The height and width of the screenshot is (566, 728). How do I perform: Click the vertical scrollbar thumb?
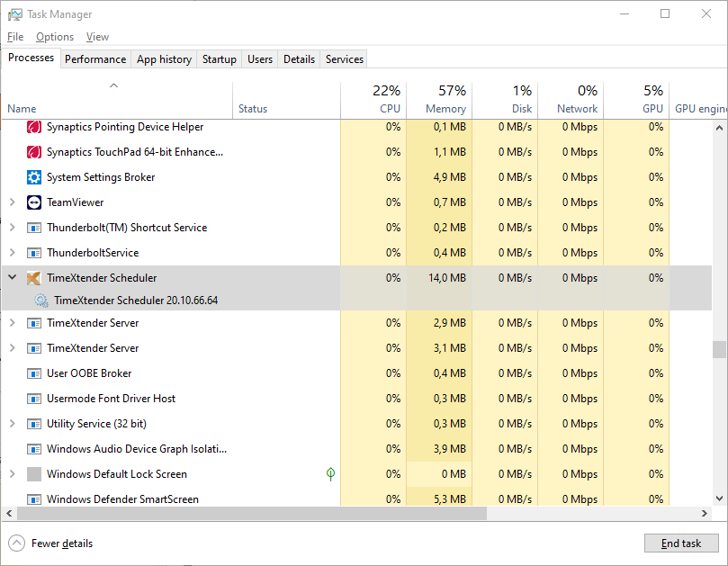pos(719,350)
